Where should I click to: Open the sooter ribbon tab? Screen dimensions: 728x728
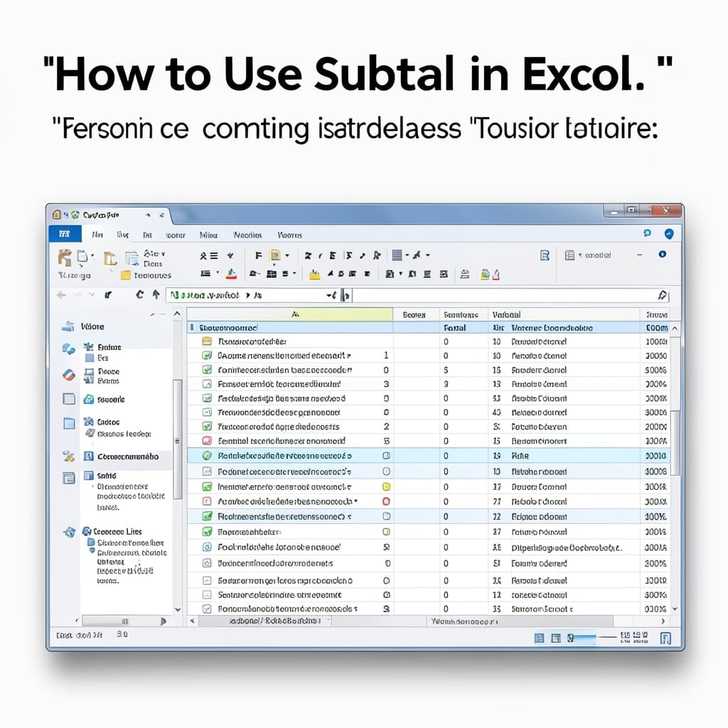point(176,235)
